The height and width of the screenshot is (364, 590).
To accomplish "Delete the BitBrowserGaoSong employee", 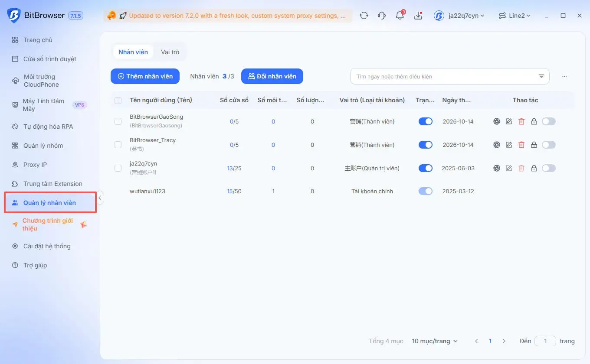I will pos(521,121).
